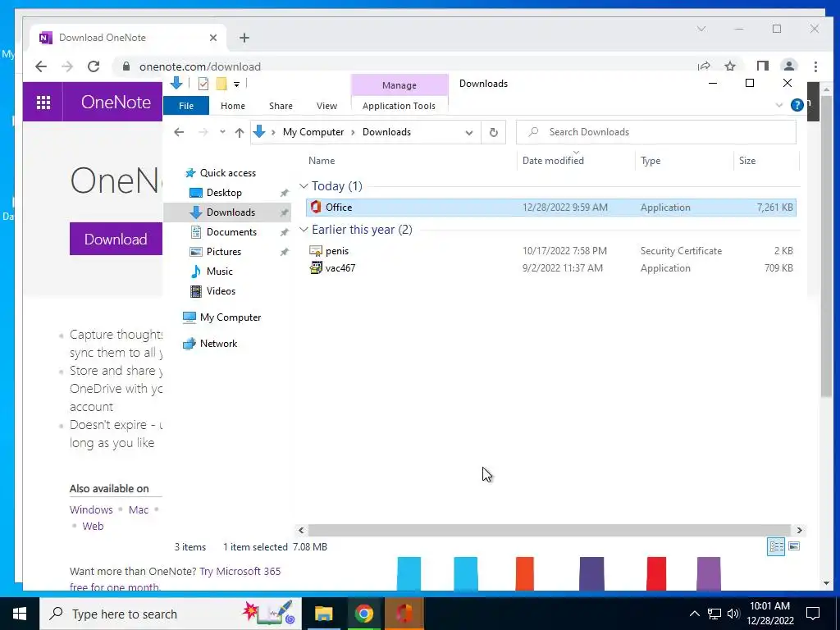Click the Downloads arrow icon in the title bar
The height and width of the screenshot is (630, 840).
(176, 83)
